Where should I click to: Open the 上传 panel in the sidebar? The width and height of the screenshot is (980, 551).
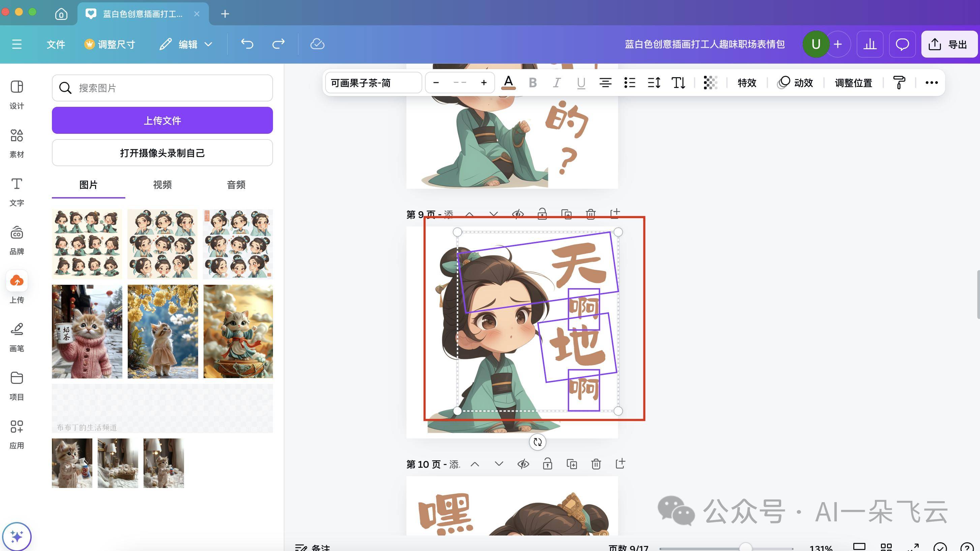[x=17, y=287]
